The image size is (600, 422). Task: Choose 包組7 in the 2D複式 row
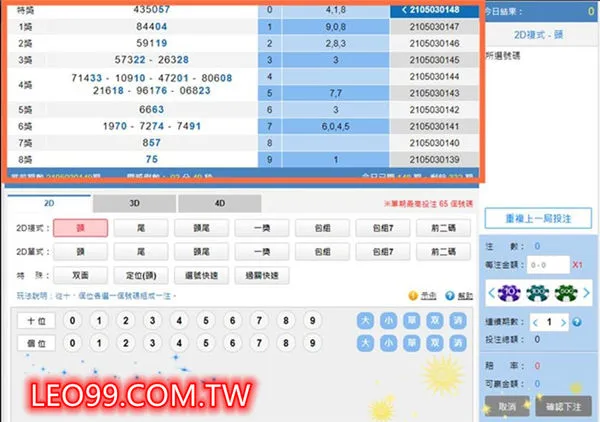(x=383, y=228)
